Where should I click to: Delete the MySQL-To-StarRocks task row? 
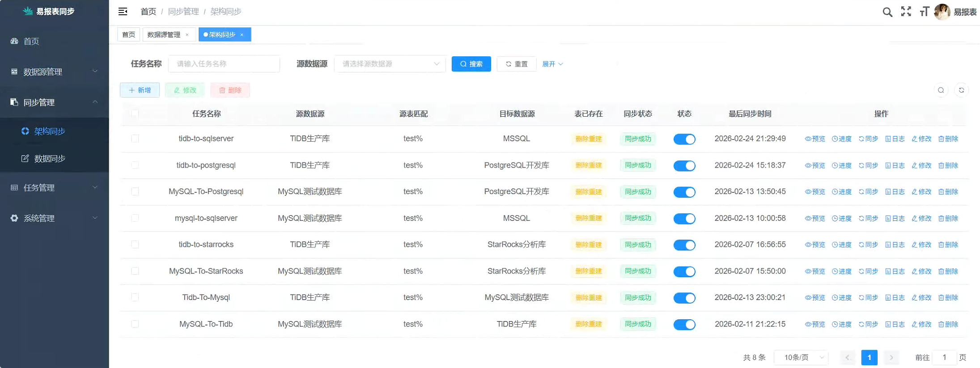point(948,271)
